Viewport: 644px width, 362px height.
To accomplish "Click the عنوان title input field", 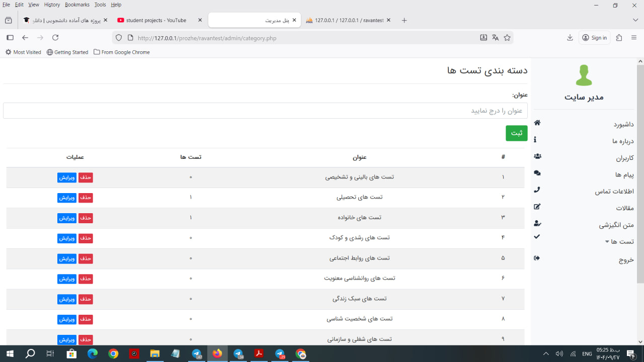I will (265, 111).
